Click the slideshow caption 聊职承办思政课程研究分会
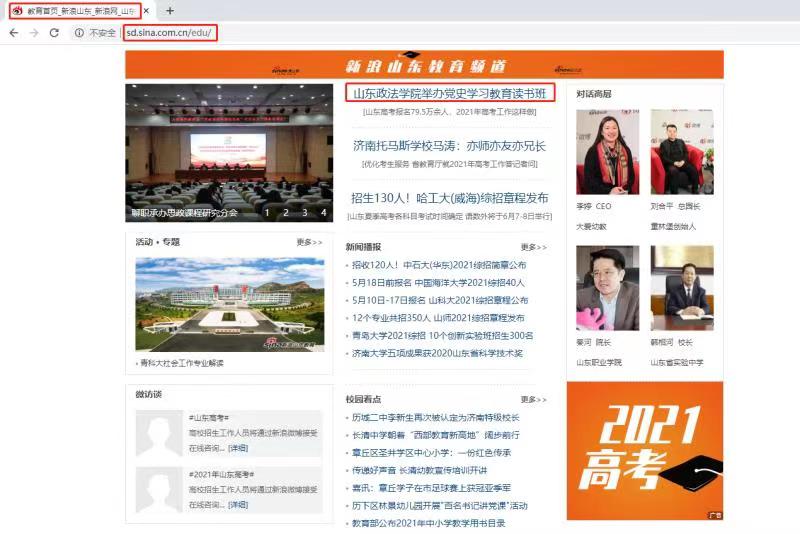The image size is (800, 534). [185, 213]
